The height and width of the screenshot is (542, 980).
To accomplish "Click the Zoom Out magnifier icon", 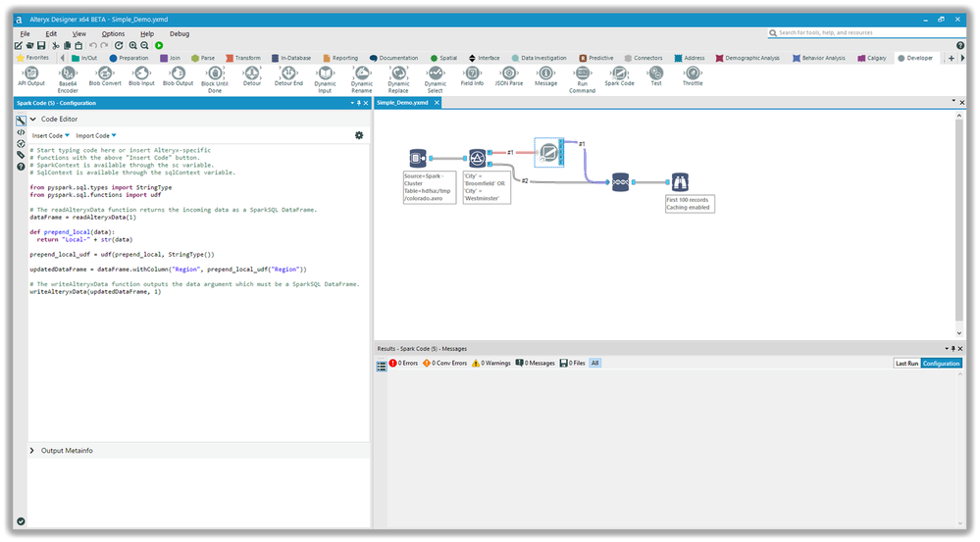I will pos(144,46).
